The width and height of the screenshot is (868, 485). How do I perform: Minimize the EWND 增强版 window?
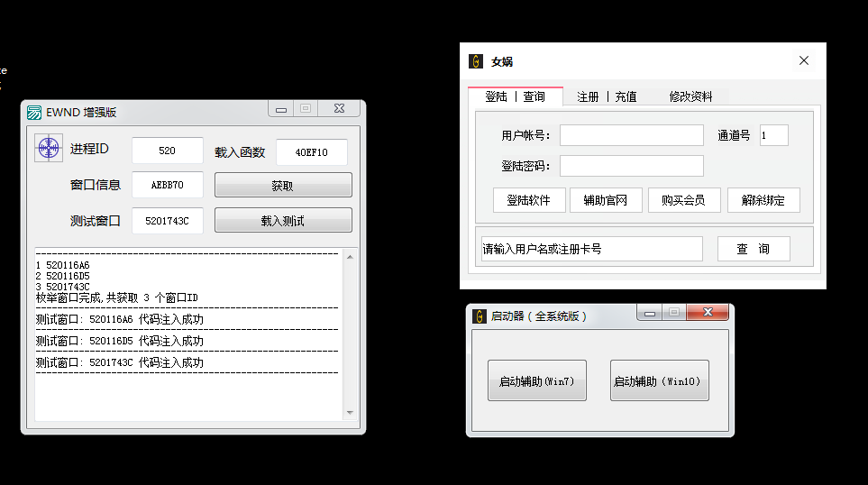[281, 109]
